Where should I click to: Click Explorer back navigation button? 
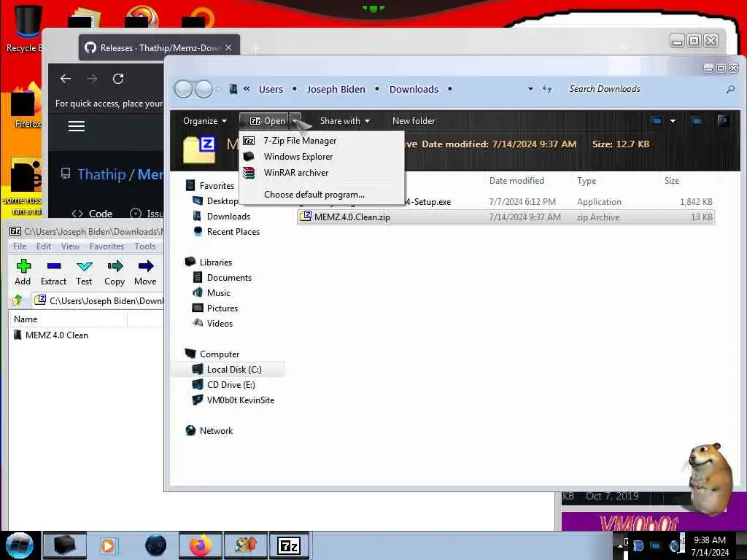click(183, 89)
